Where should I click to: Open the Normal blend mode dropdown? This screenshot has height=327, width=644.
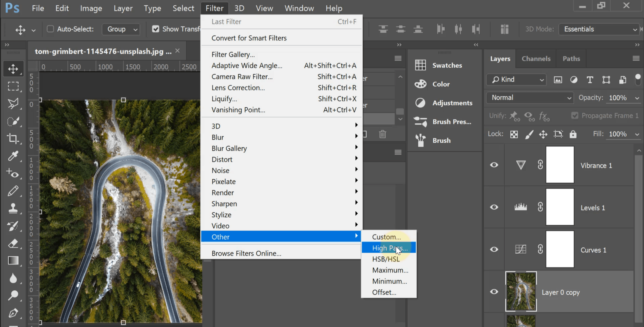coord(530,98)
